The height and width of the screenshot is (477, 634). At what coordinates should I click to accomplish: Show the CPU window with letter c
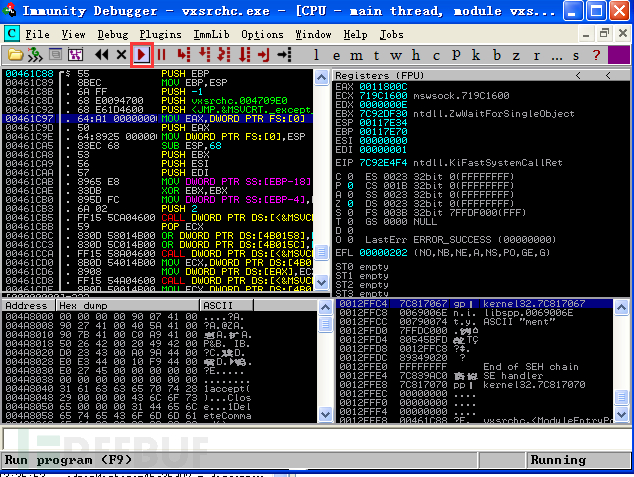(x=436, y=56)
